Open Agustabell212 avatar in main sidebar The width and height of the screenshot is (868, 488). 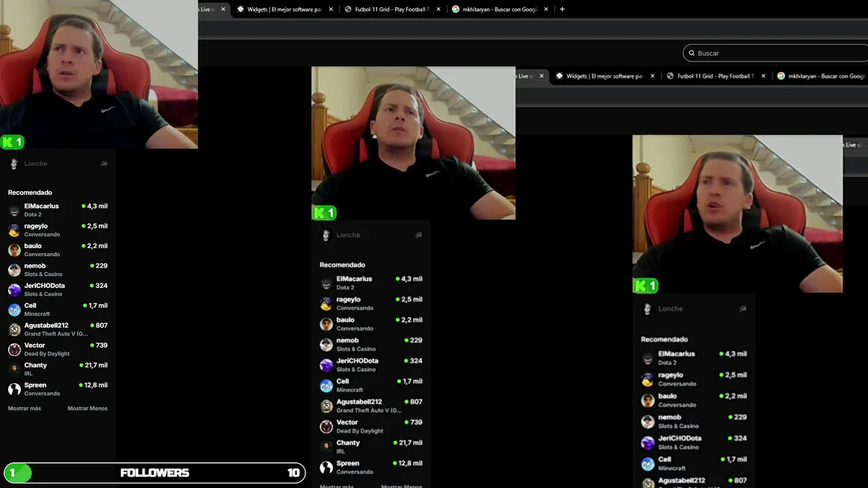click(14, 329)
